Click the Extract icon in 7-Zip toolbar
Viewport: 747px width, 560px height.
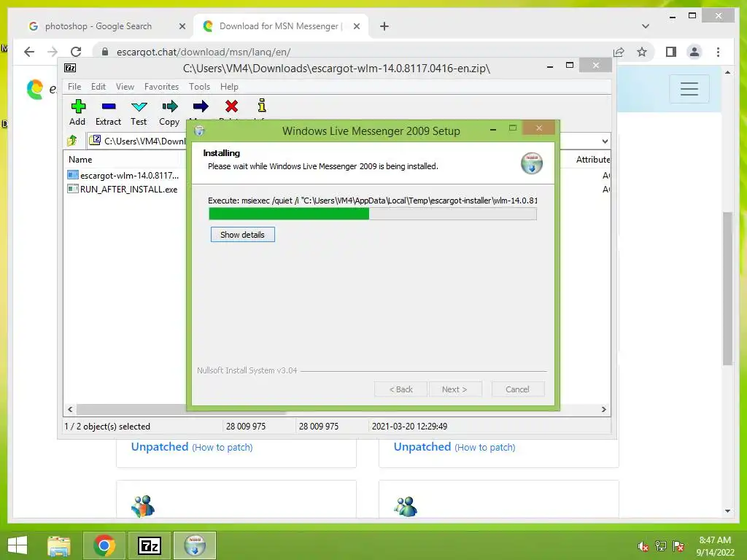click(x=109, y=106)
